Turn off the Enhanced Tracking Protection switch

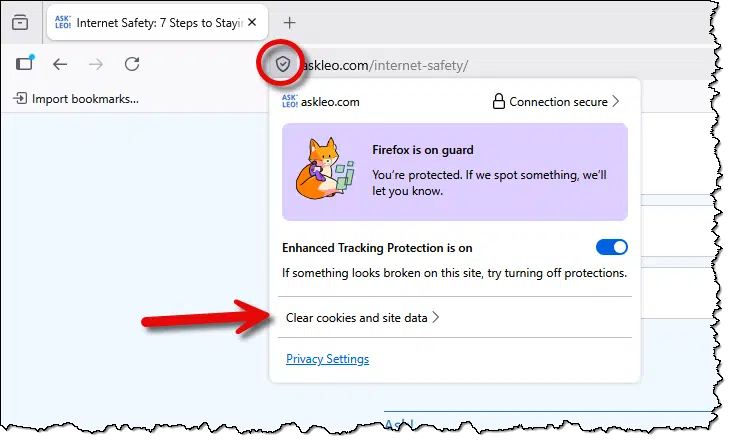(611, 247)
